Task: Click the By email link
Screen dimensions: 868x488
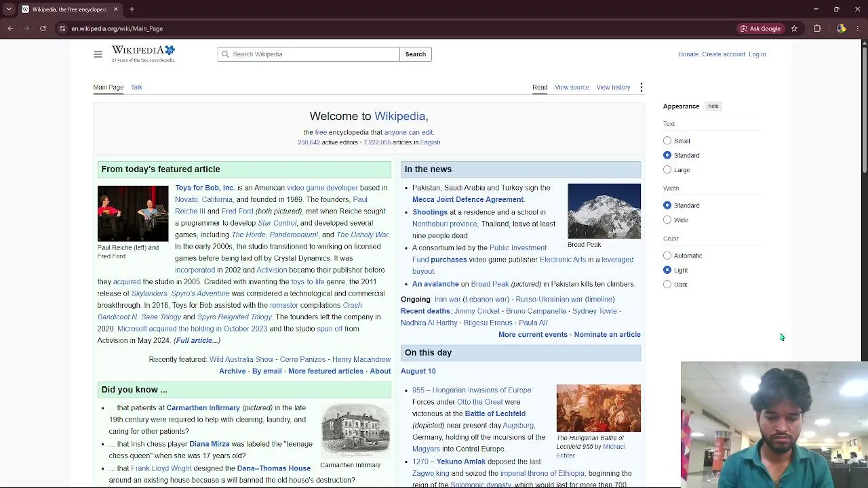Action: click(267, 371)
